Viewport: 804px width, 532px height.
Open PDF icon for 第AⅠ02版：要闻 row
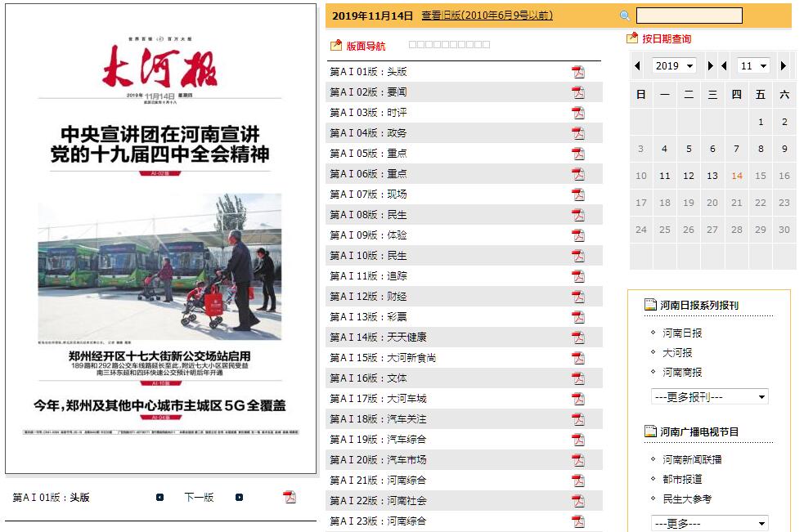pos(578,92)
